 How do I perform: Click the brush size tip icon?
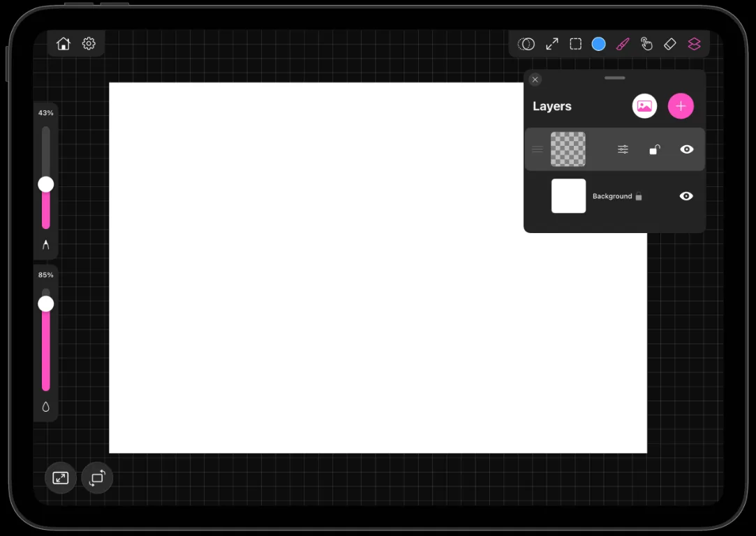click(46, 245)
